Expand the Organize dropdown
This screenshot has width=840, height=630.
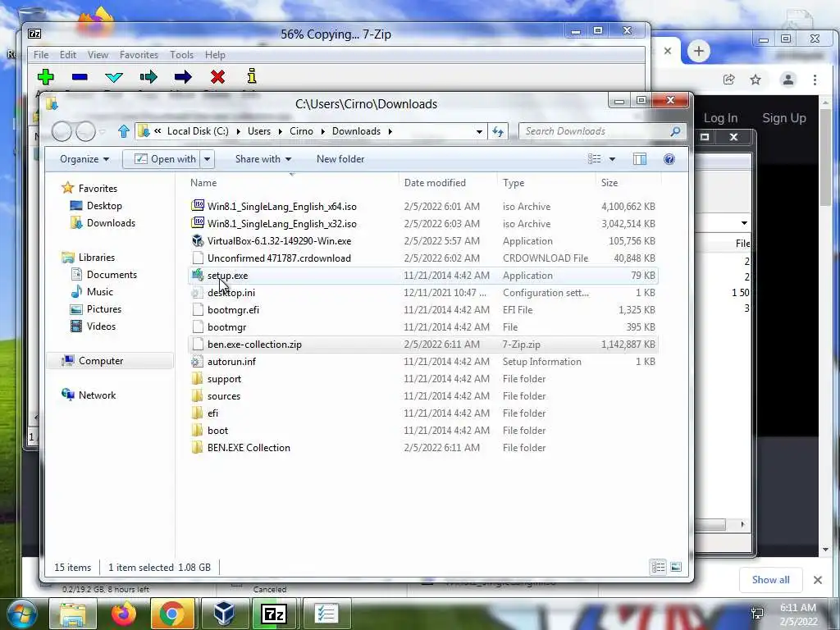[84, 159]
